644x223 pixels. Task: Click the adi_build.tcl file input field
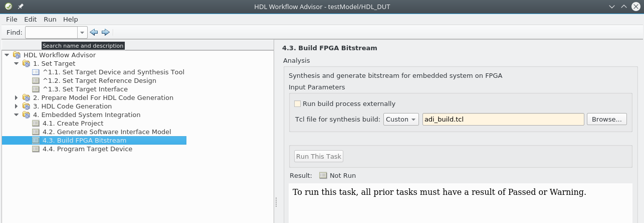tap(503, 120)
